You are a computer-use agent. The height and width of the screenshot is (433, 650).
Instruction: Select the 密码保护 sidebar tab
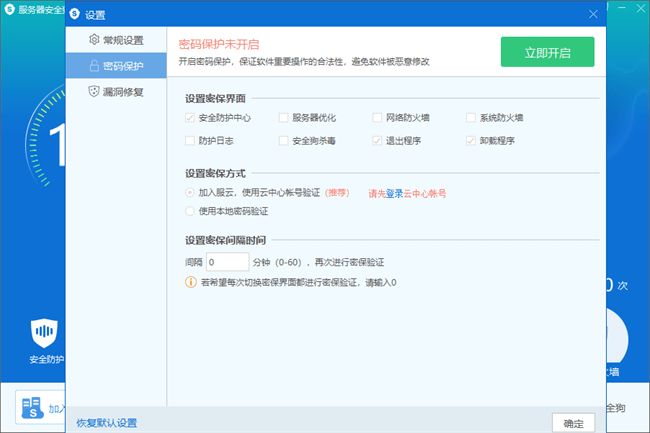(122, 66)
